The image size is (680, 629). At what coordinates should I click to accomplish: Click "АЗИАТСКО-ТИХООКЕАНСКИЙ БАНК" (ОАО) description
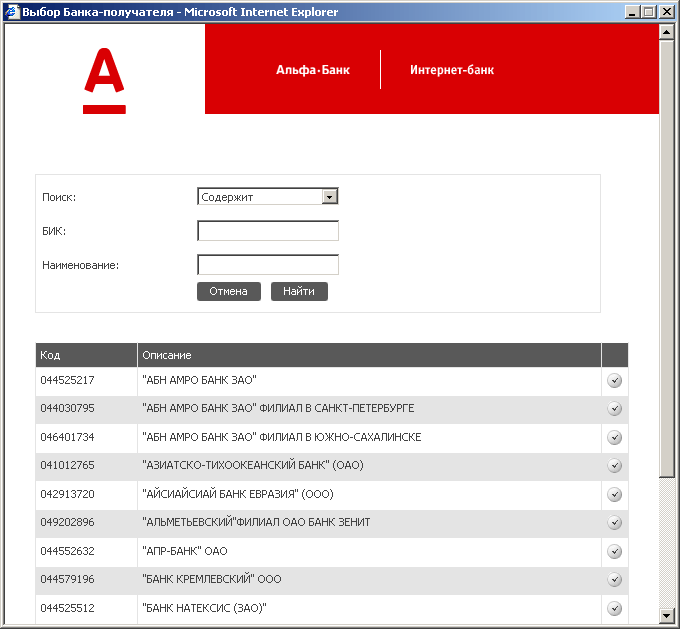[x=253, y=465]
